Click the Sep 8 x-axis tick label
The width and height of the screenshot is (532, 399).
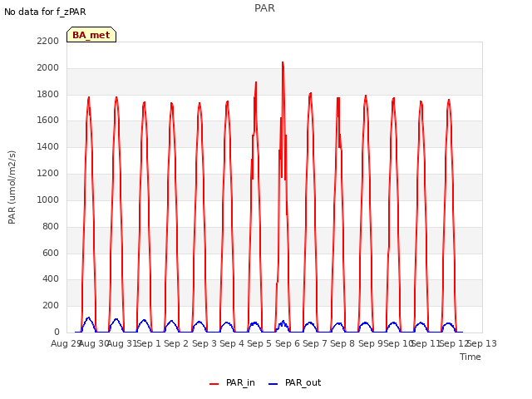pos(342,343)
